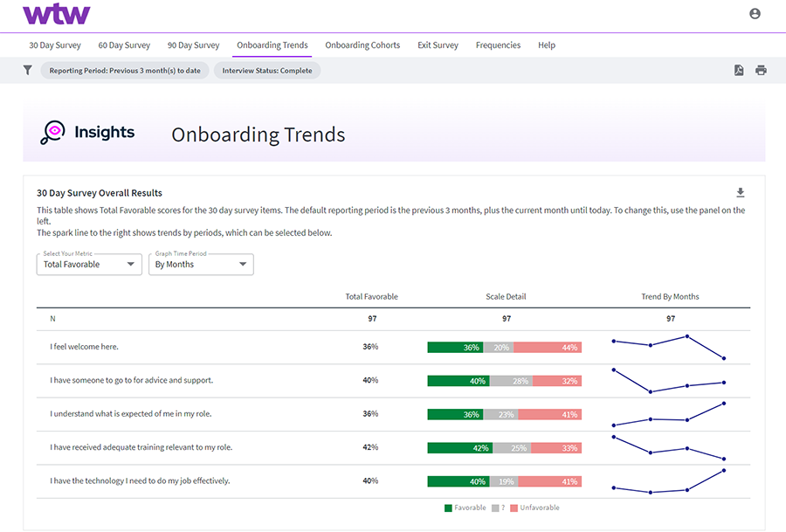Download the 30 Day Survey Overall Results
This screenshot has width=786, height=532.
[x=741, y=190]
